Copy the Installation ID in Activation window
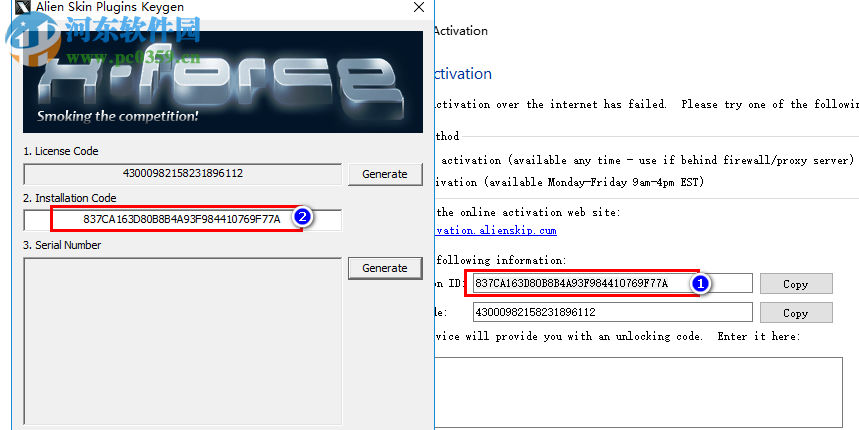Image resolution: width=859 pixels, height=430 pixels. (796, 284)
